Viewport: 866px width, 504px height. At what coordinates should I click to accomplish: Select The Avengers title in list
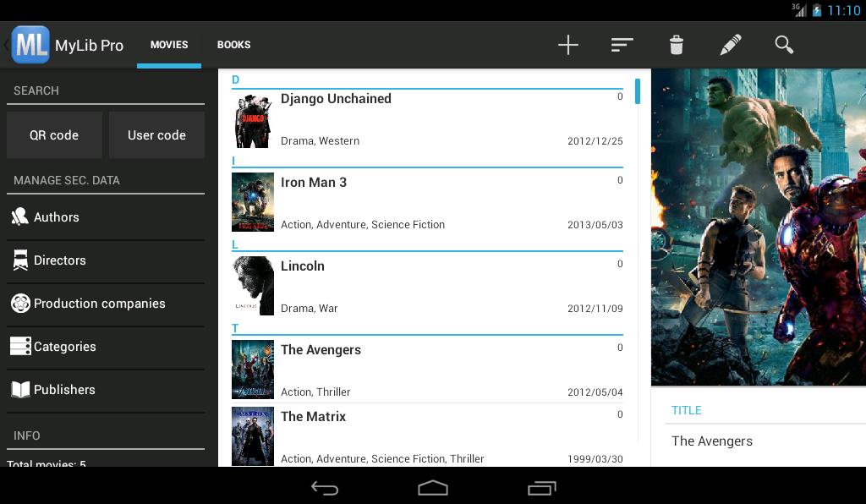(x=321, y=350)
